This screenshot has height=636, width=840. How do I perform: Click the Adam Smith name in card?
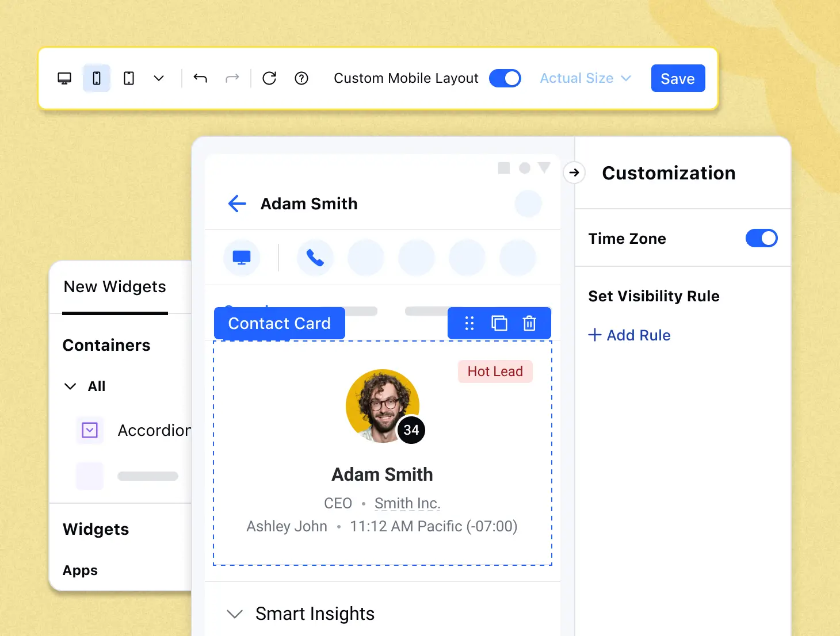[x=382, y=474]
